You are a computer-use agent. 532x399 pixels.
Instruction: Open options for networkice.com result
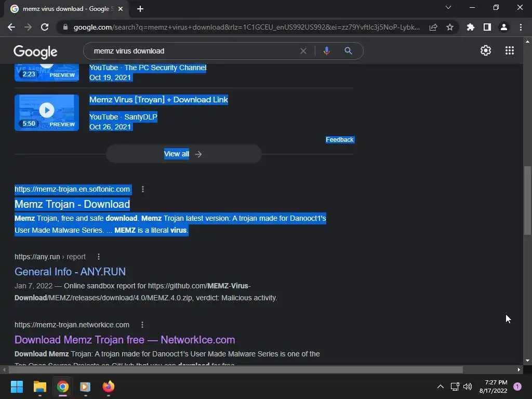click(142, 325)
